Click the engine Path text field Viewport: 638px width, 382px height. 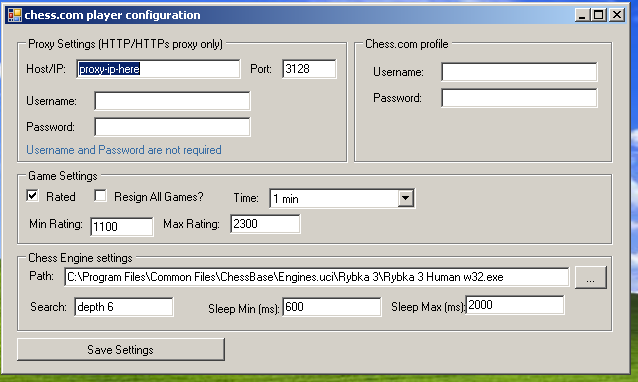[317, 277]
